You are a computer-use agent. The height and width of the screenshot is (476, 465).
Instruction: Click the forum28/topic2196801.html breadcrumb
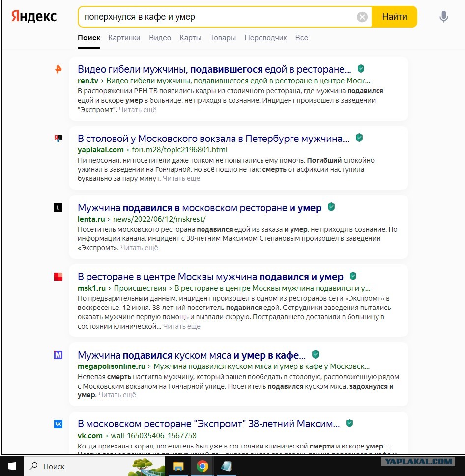point(179,150)
